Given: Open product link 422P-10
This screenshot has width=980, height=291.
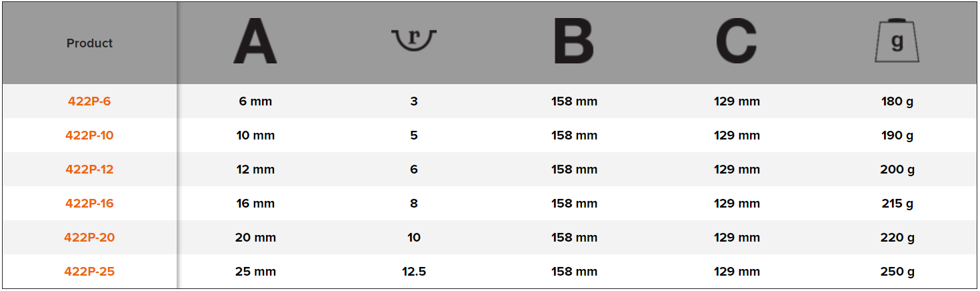Looking at the screenshot, I should click(x=89, y=135).
